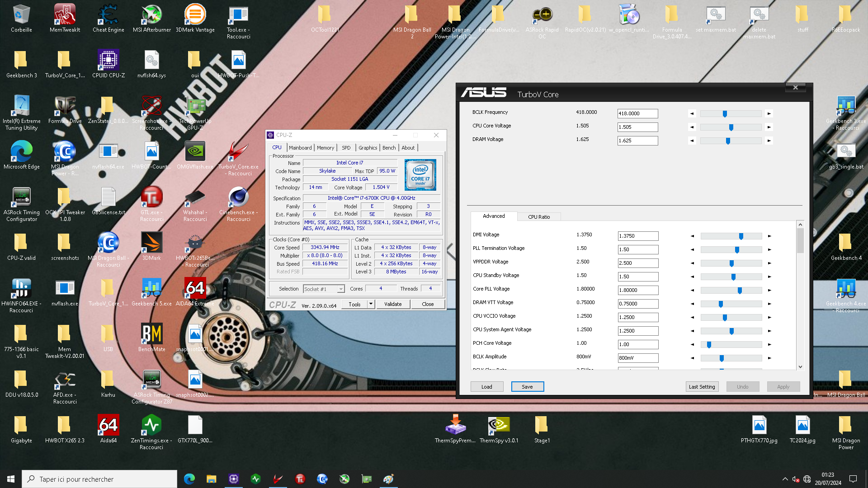868x488 pixels.
Task: Increase VPPDDR Voltage with right arrow
Action: point(769,263)
